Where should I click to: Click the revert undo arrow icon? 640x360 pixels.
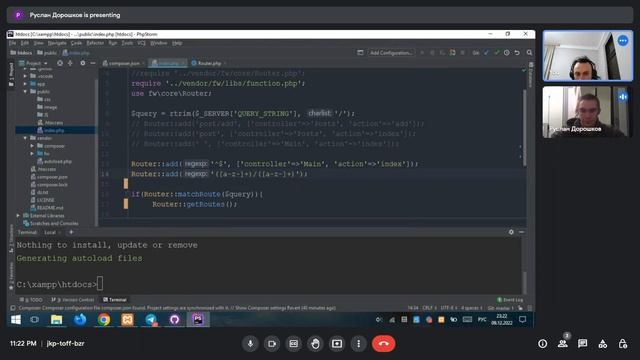517,53
